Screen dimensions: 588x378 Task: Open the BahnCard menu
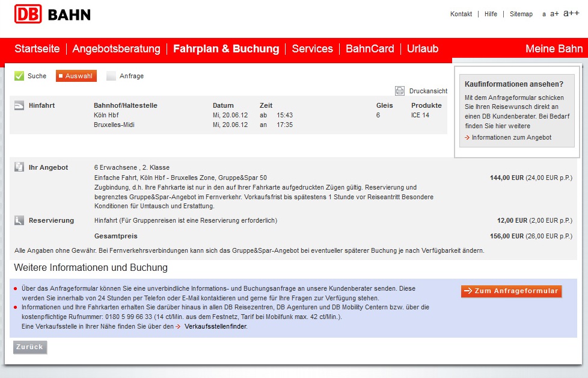tap(370, 49)
